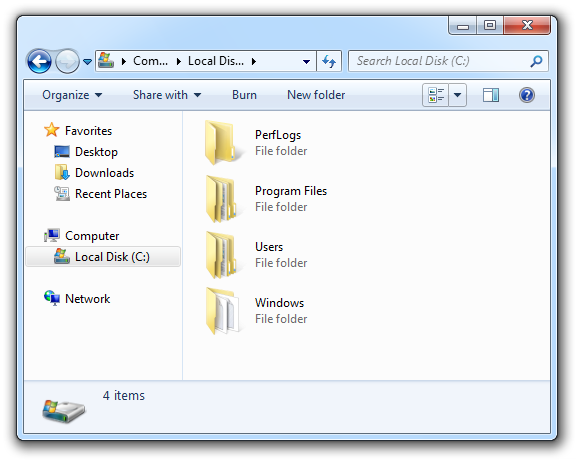Open Recent Places in Favorites
Screen dimensions: 579x461
coord(111,194)
